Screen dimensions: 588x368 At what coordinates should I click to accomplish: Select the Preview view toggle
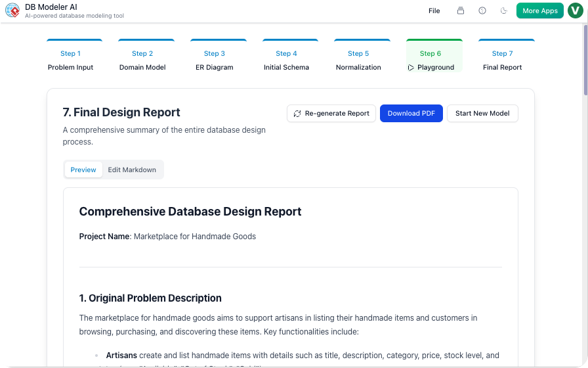83,170
